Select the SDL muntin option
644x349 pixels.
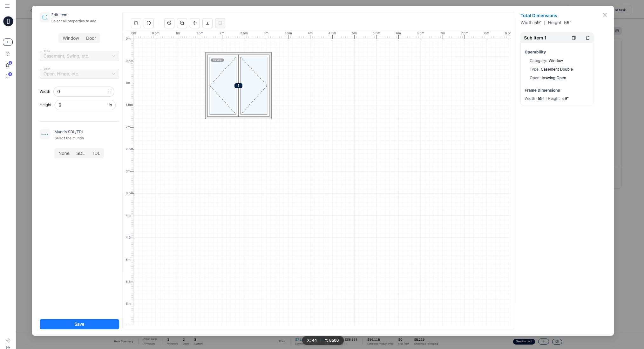click(80, 153)
